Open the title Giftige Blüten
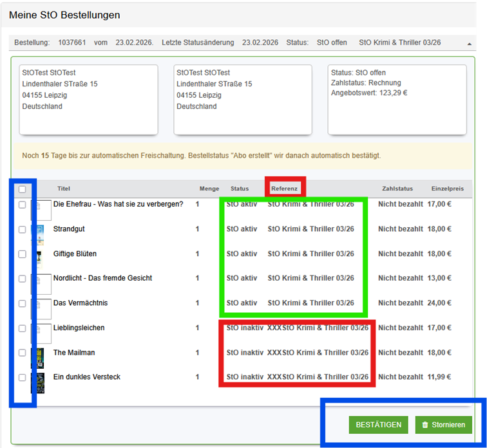The height and width of the screenshot is (448, 487). point(75,254)
